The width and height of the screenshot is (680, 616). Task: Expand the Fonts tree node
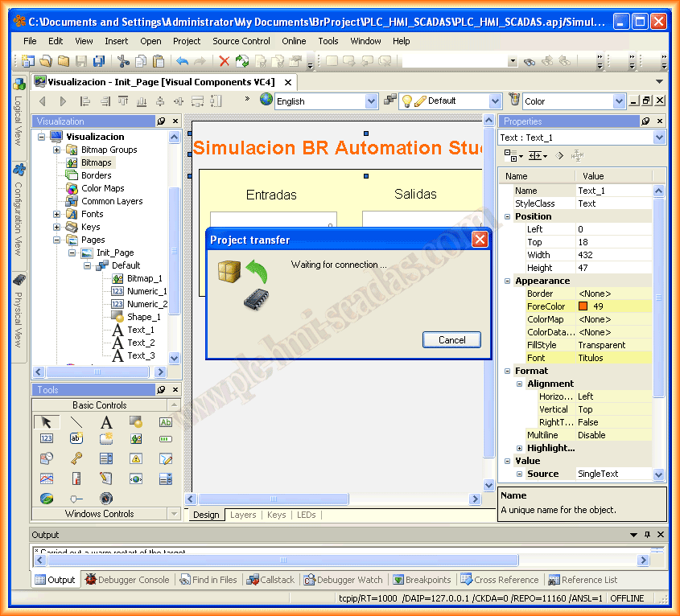click(x=57, y=214)
